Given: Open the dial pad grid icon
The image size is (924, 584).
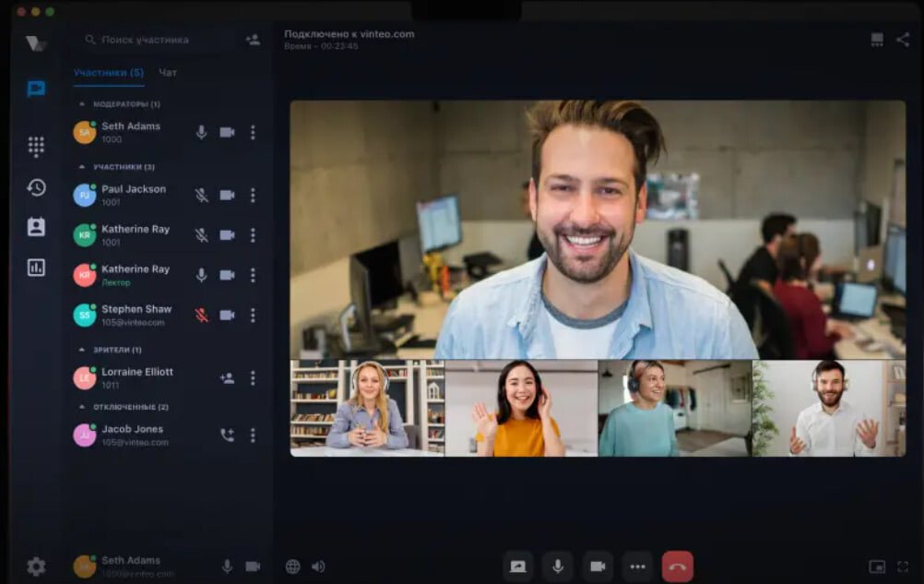Looking at the screenshot, I should (36, 146).
